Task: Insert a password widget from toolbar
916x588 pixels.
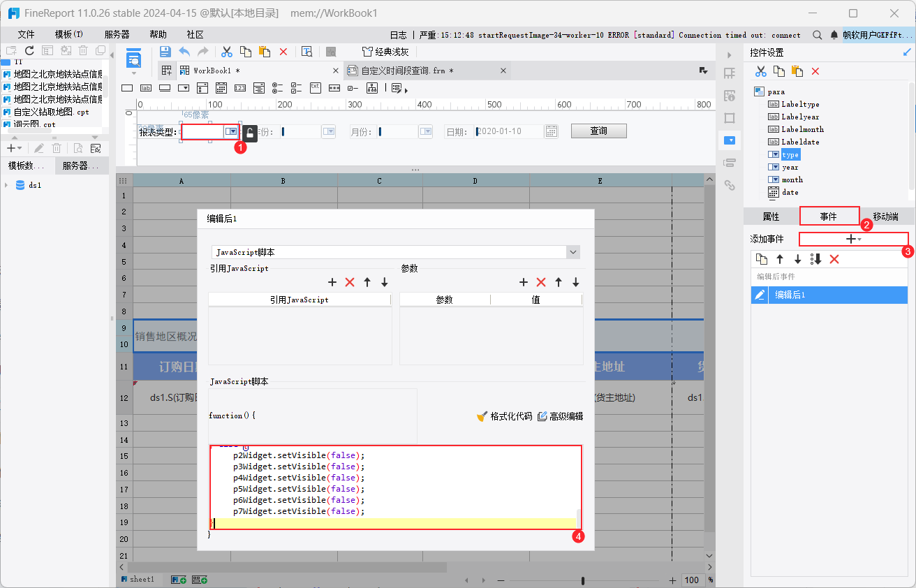Action: (x=334, y=88)
